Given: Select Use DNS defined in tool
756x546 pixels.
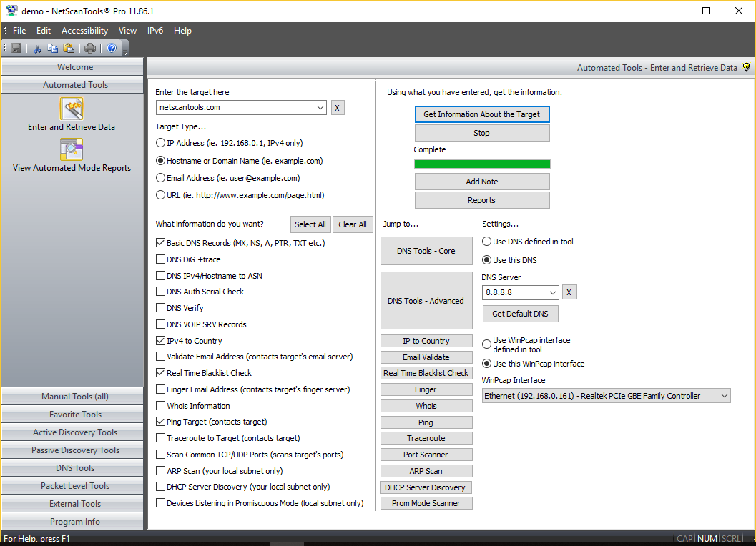Looking at the screenshot, I should tap(487, 242).
